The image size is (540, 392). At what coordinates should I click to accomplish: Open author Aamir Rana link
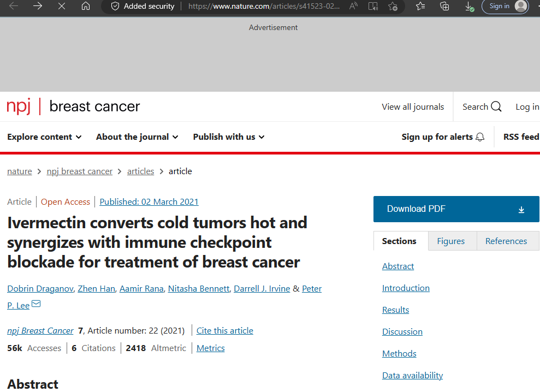pos(141,289)
